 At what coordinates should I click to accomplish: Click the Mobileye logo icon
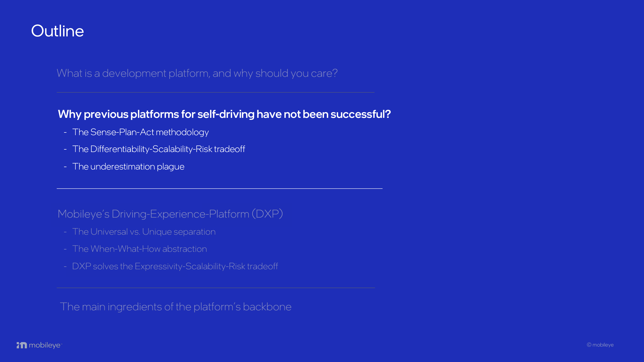coord(22,345)
